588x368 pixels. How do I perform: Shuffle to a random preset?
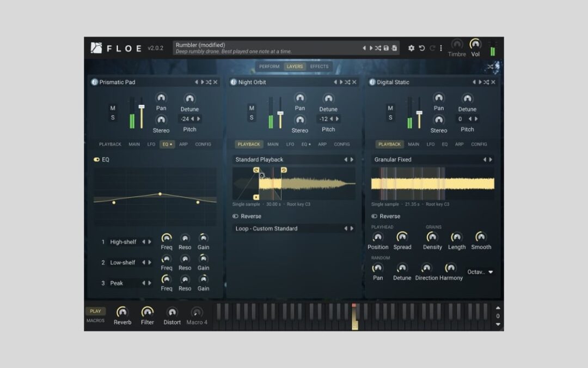(x=378, y=48)
